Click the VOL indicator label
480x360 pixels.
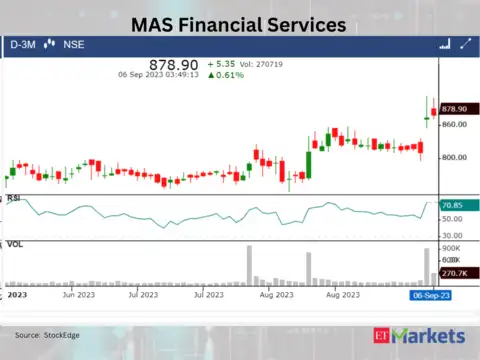click(15, 244)
